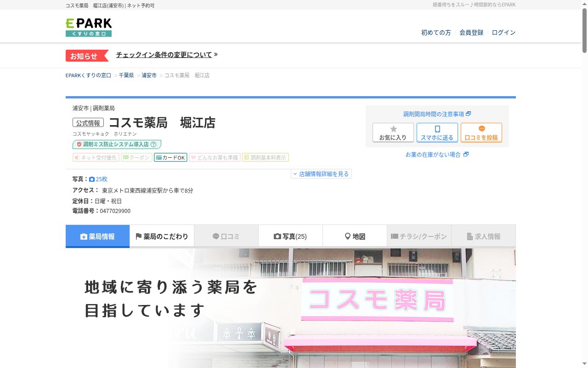Switch to the 写真(25) tab
This screenshot has width=588, height=368.
290,236
